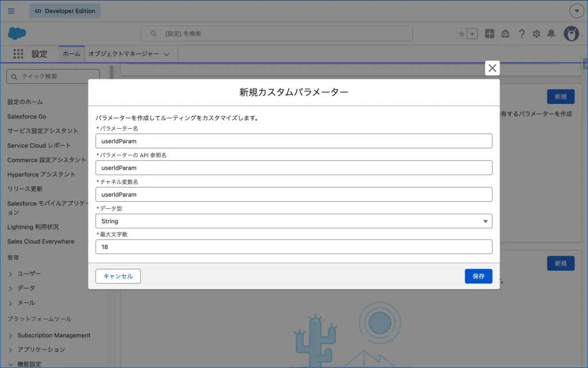Open the notifications bell icon

click(x=551, y=34)
